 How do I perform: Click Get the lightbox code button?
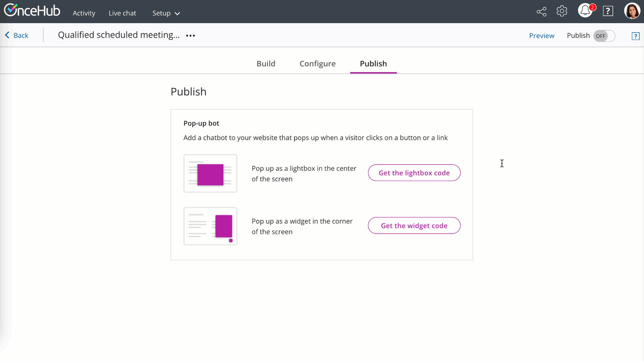click(x=414, y=173)
